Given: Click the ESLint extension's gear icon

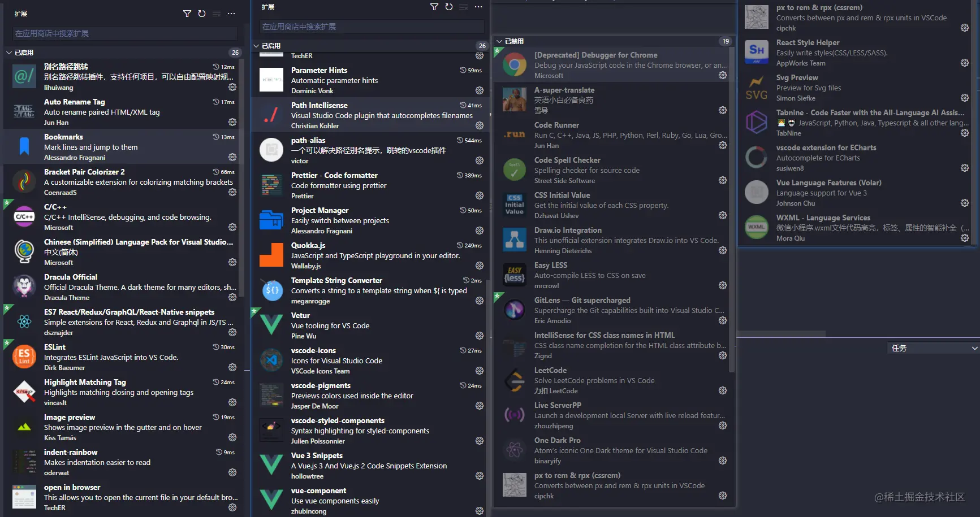Looking at the screenshot, I should [x=232, y=367].
